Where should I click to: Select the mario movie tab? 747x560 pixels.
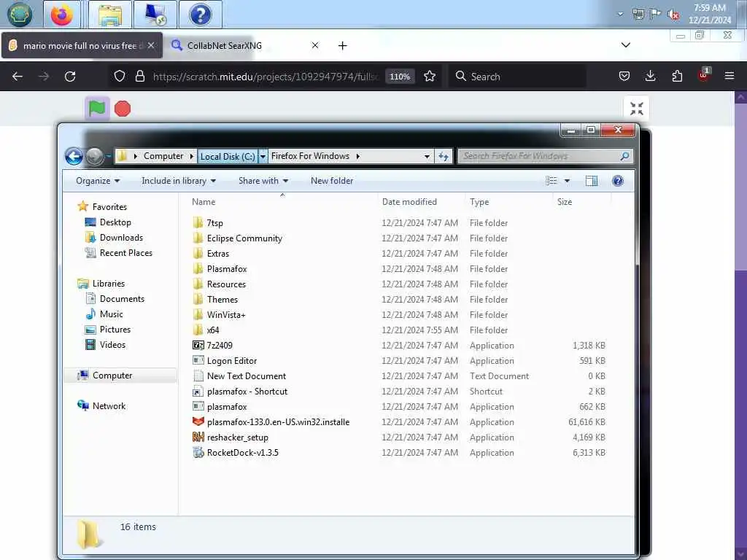[x=82, y=46]
